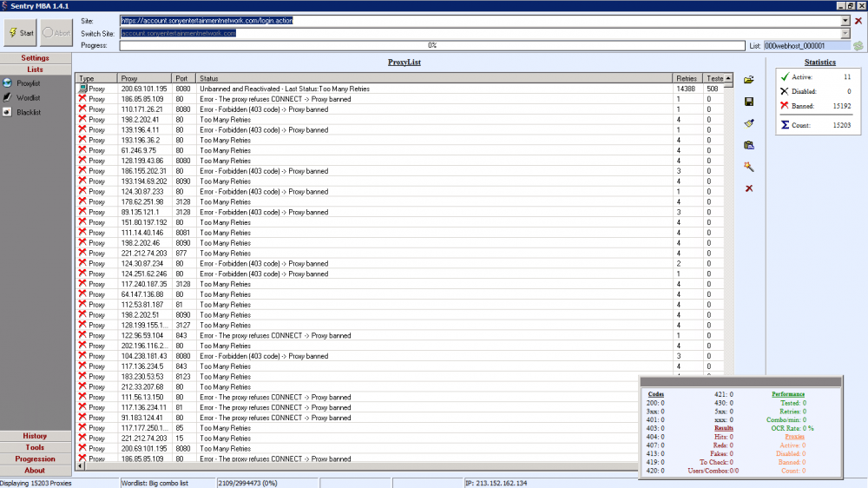868x488 pixels.
Task: Open the Site URL dropdown arrow
Action: pyautogui.click(x=845, y=21)
